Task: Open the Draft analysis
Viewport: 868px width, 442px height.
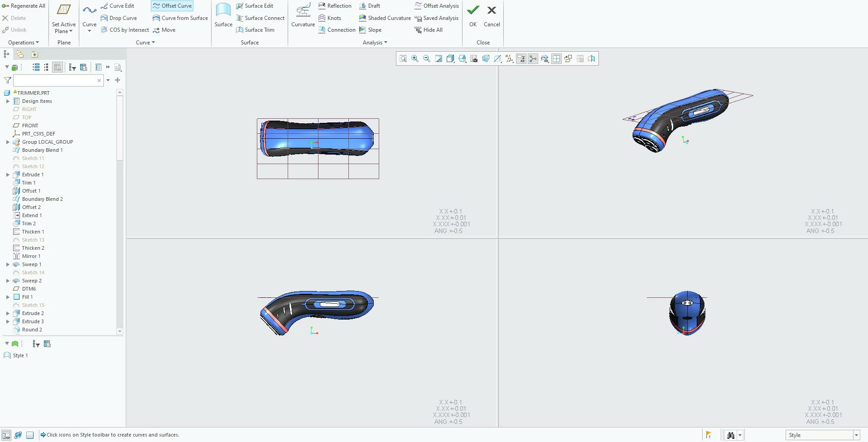Action: (x=370, y=6)
